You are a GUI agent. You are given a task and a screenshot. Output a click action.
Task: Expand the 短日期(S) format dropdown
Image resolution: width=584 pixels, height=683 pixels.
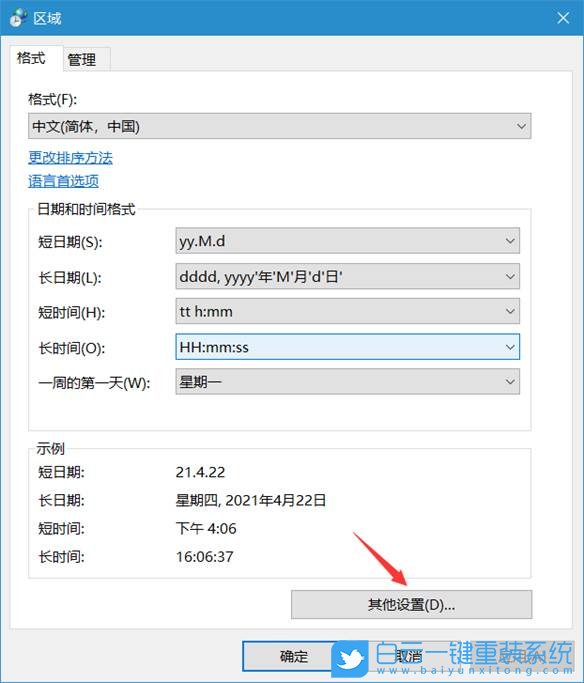click(347, 241)
